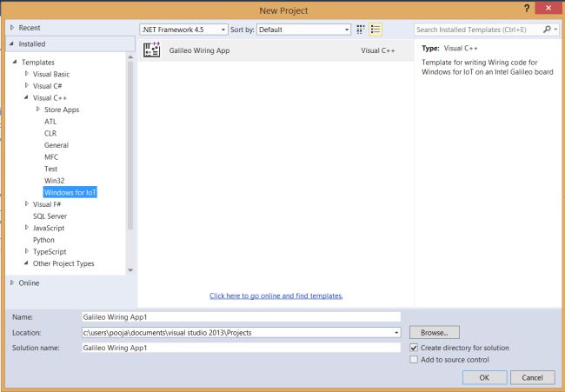Select Win32 template category
The image size is (565, 392).
coord(55,181)
